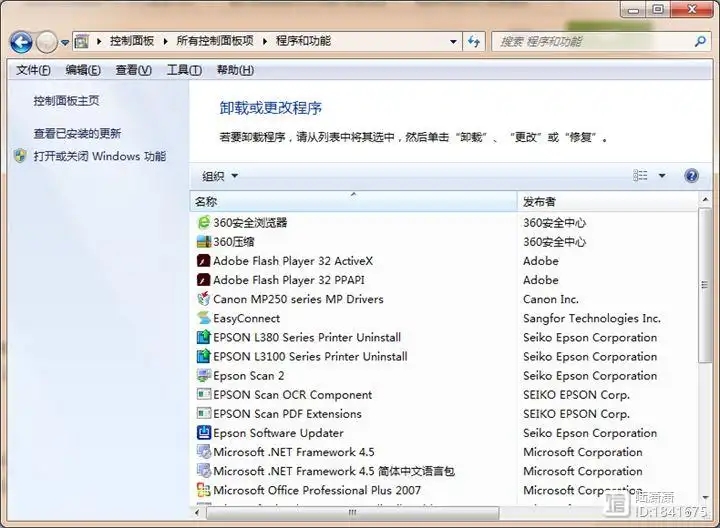
Task: Click the shield icon beside Windows features
Action: pyautogui.click(x=20, y=156)
